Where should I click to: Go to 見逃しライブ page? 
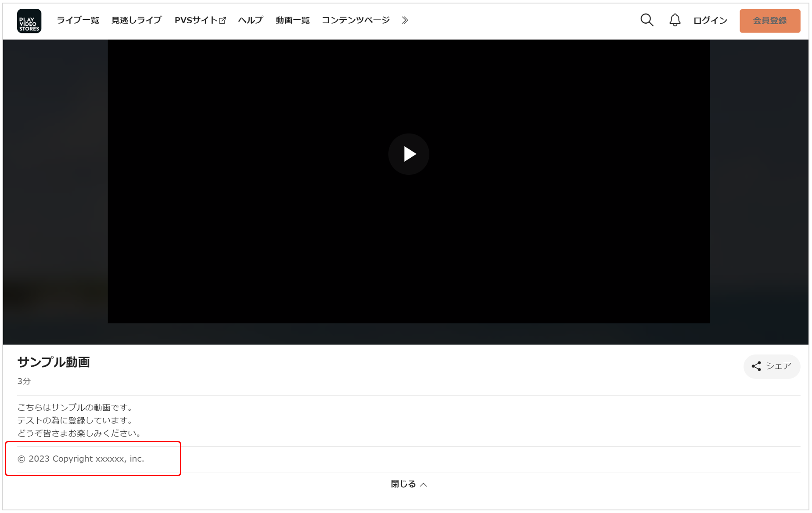pyautogui.click(x=137, y=20)
